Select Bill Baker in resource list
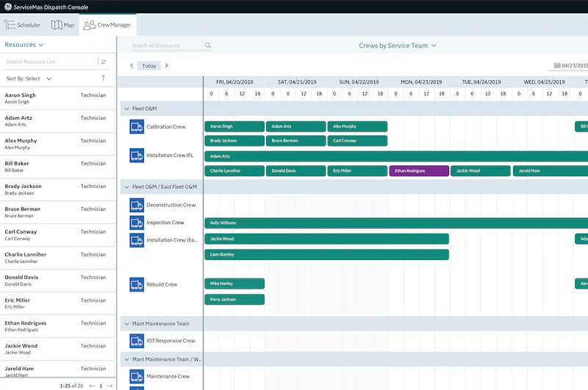This screenshot has height=390, width=588. coord(58,167)
